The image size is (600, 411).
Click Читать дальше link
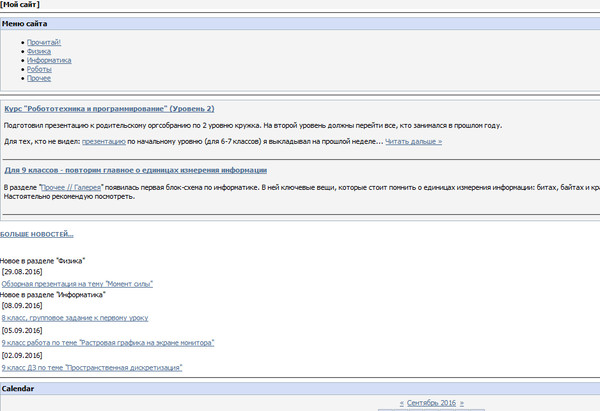tap(413, 142)
